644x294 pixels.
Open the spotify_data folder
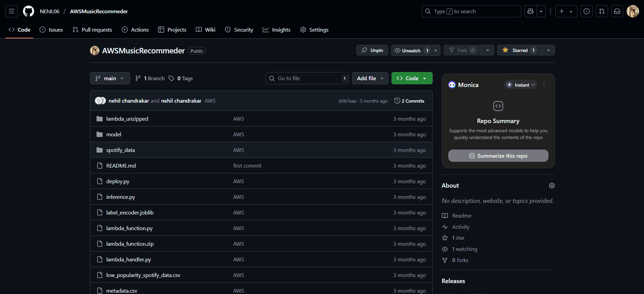click(x=120, y=150)
